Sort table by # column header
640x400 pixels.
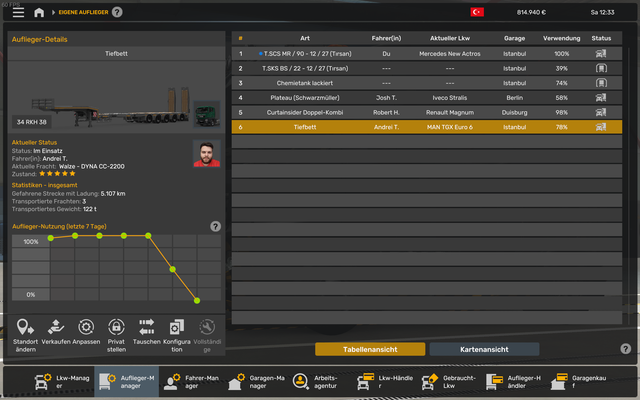click(240, 38)
